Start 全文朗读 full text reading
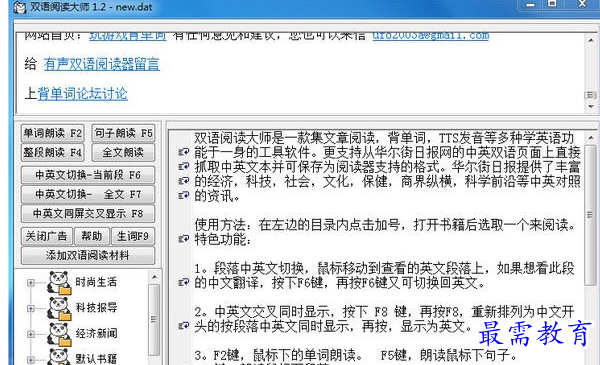The height and width of the screenshot is (365, 600). click(123, 153)
